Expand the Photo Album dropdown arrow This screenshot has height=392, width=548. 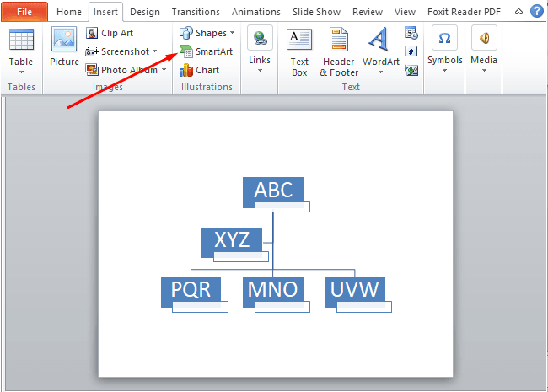164,70
